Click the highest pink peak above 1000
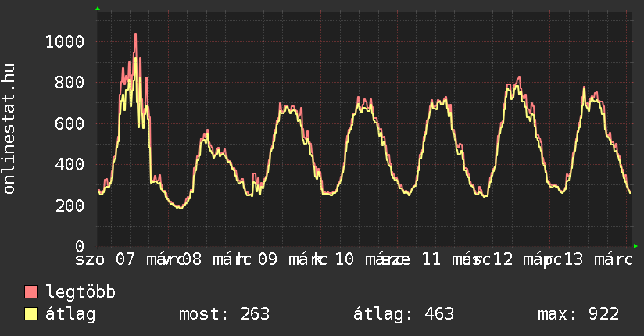Screen dimensions: 644x336 coord(135,34)
